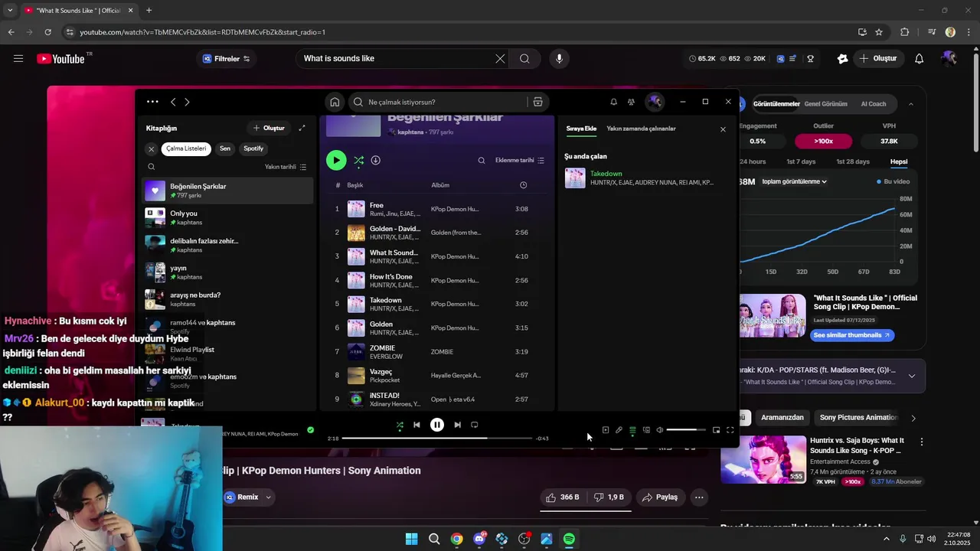Adjust the Spotify volume slider
Viewport: 980px width, 551px height.
(686, 430)
